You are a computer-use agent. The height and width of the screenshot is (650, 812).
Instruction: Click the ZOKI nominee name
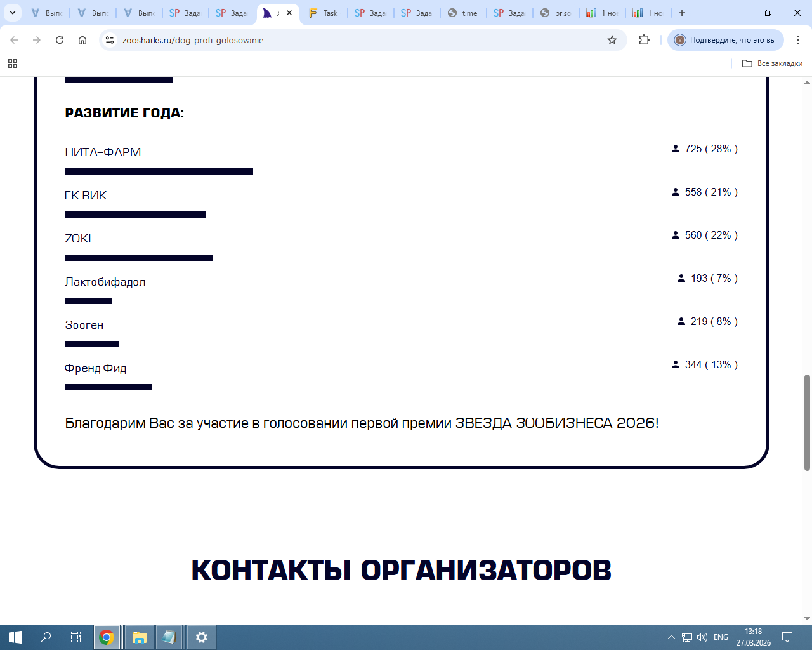[78, 239]
